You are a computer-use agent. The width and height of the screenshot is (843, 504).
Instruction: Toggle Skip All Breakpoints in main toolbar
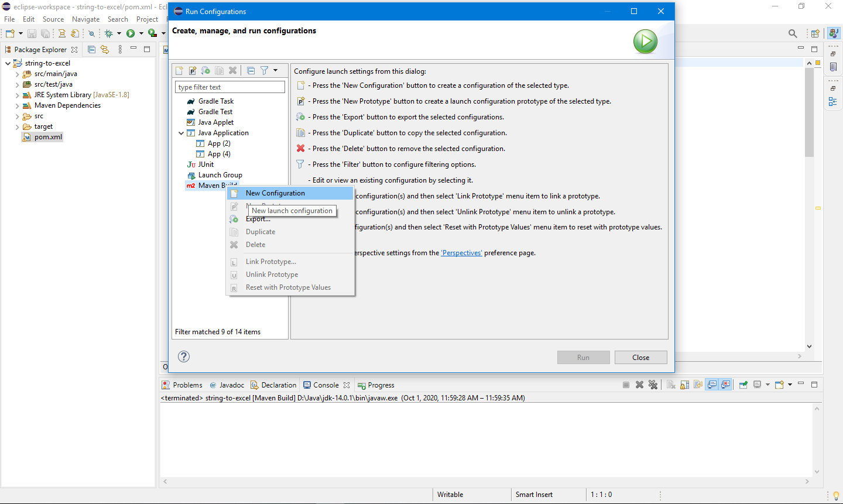(x=91, y=33)
